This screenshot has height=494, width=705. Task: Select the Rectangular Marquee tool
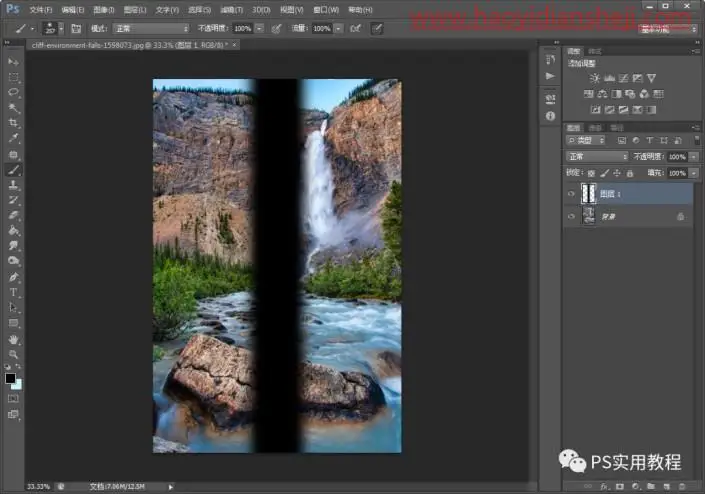coord(13,77)
